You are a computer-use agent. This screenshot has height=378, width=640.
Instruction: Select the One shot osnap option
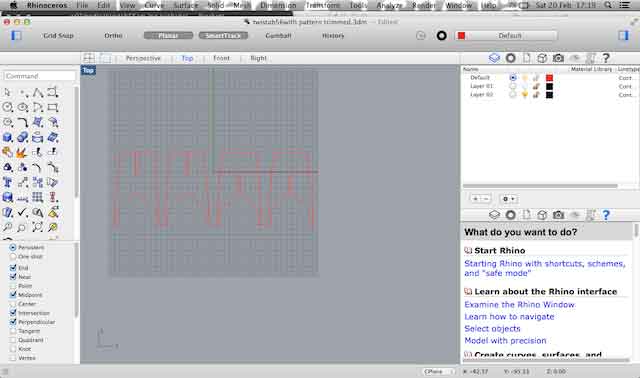(x=13, y=256)
